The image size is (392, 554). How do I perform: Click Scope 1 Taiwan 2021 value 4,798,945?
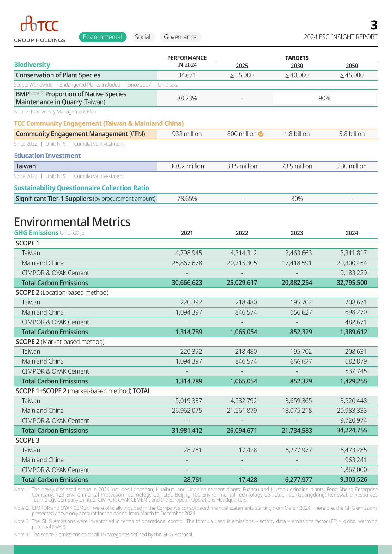[x=189, y=253]
